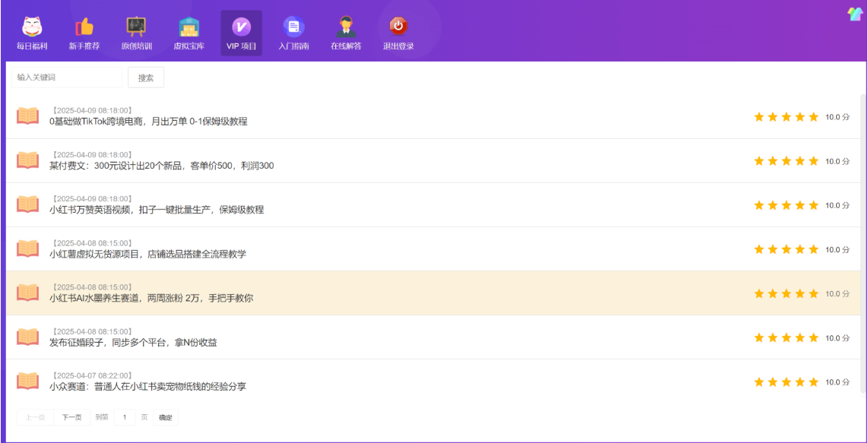Open 发布征婚段子 article link
Screen dimensions: 868x443
pyautogui.click(x=133, y=343)
